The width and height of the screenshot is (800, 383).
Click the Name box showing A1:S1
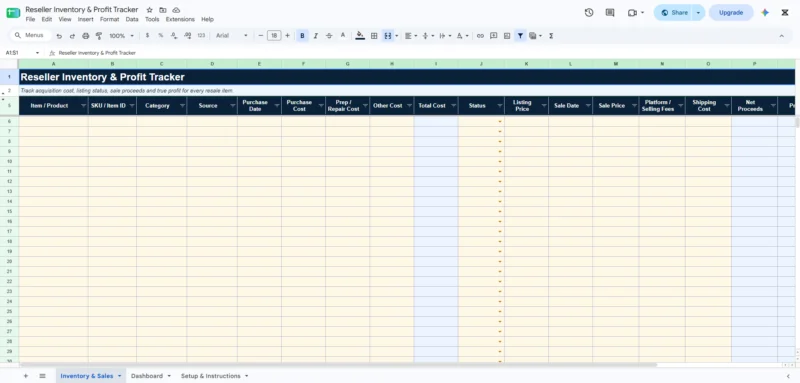coord(22,53)
